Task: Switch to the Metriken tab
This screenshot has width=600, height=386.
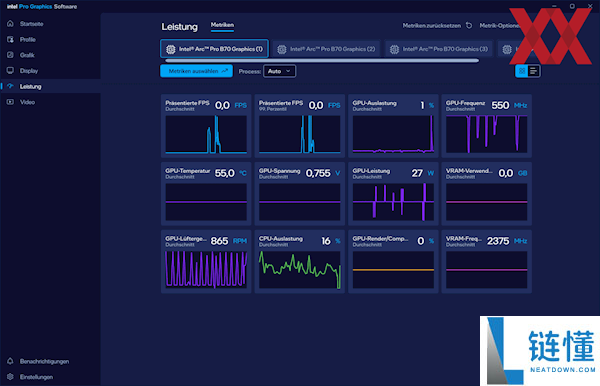Action: point(222,25)
